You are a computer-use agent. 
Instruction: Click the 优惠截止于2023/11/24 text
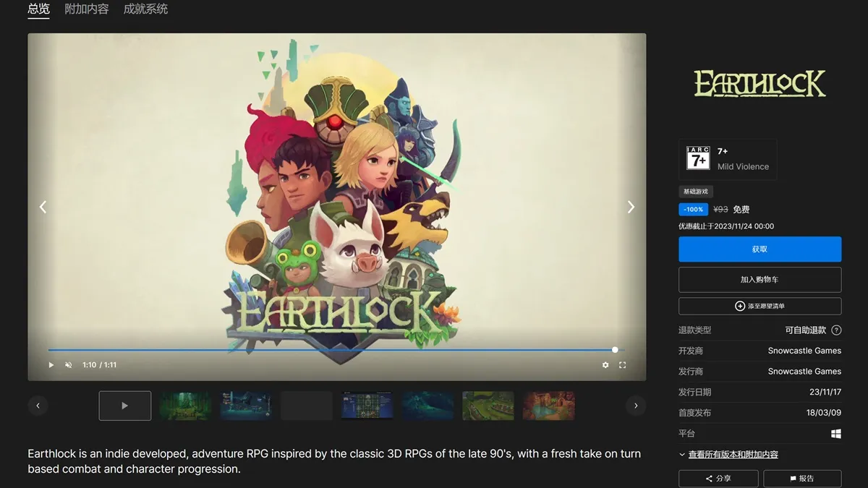(x=726, y=226)
